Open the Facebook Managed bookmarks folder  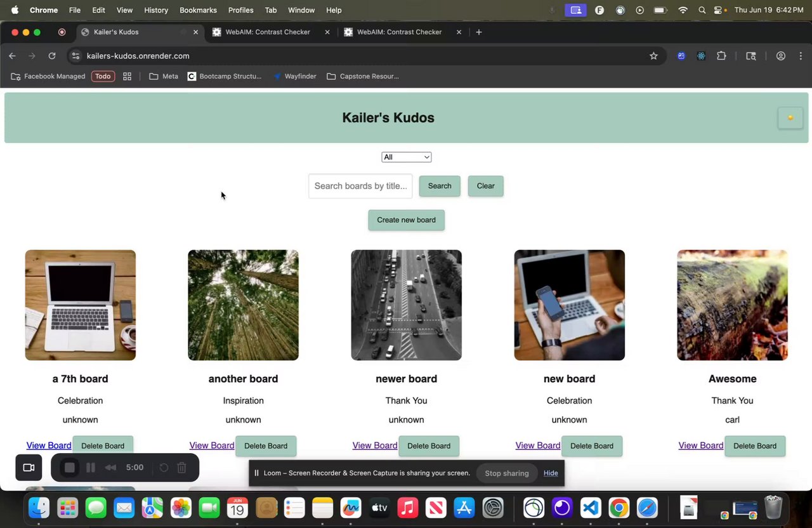(48, 76)
